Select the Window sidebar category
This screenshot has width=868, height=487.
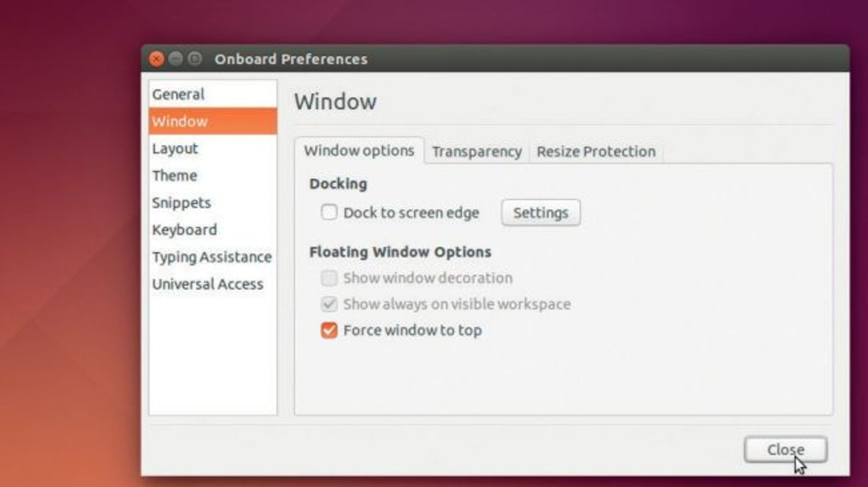coord(213,121)
